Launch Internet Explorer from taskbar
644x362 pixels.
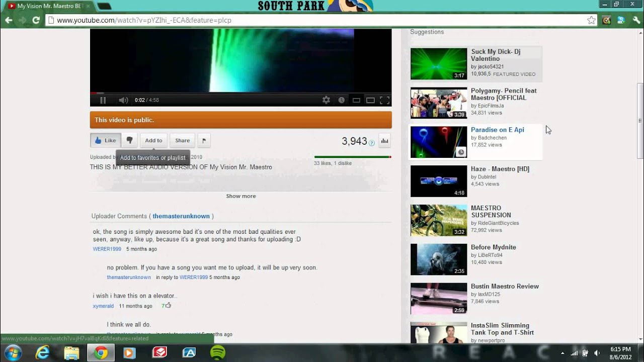[42, 353]
